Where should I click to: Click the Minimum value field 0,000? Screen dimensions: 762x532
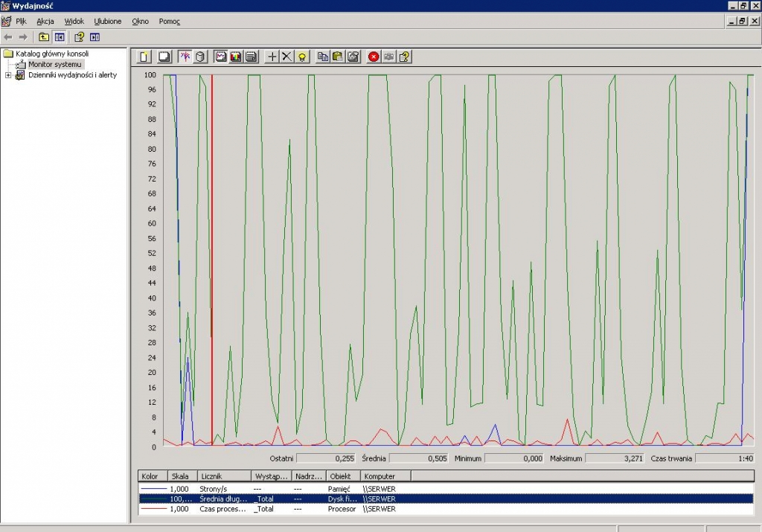(x=514, y=458)
